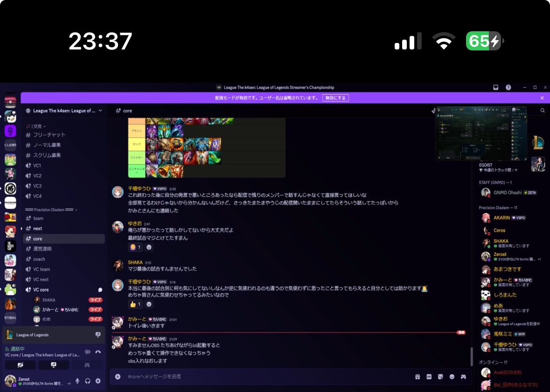Screen dimensions: 550x392
Task: Open the emoji picker in the message bar
Action: (x=452, y=377)
